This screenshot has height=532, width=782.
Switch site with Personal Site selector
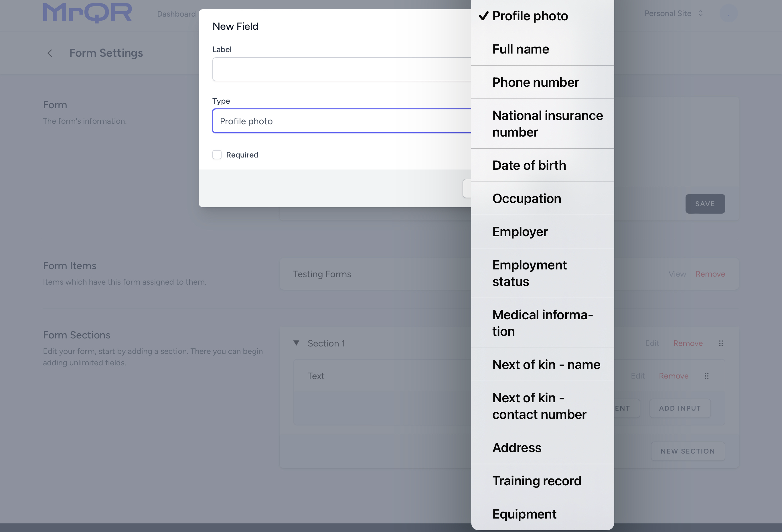[674, 13]
